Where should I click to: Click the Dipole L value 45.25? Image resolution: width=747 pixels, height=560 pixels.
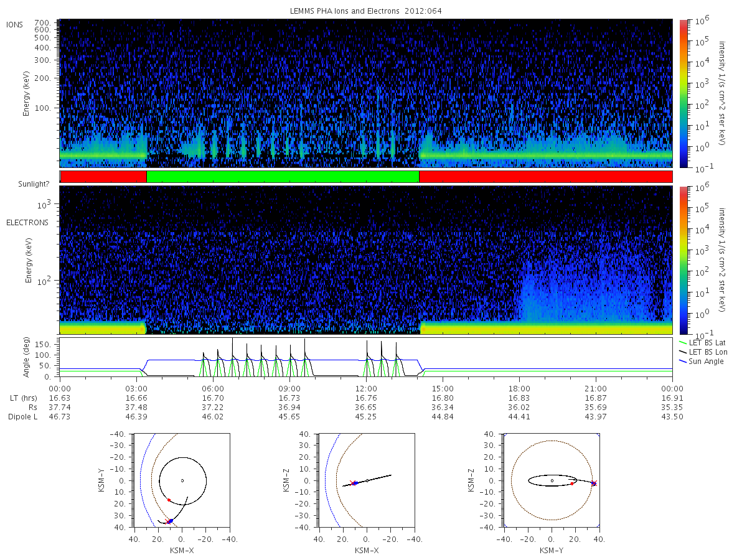(366, 416)
